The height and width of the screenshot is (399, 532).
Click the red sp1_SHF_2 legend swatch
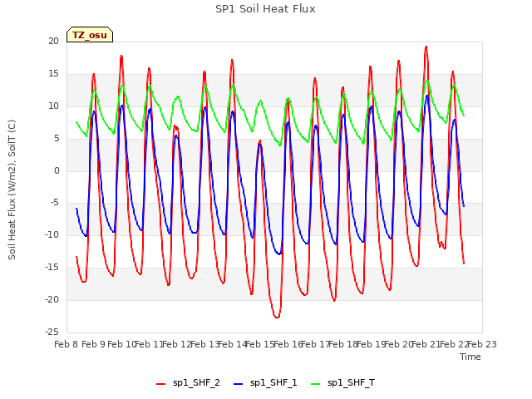[160, 384]
